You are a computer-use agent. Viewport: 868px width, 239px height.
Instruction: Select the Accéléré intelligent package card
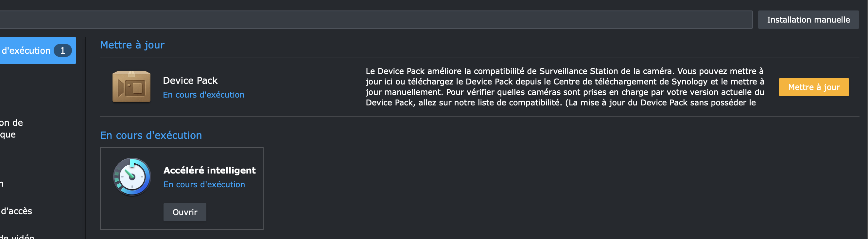[182, 189]
